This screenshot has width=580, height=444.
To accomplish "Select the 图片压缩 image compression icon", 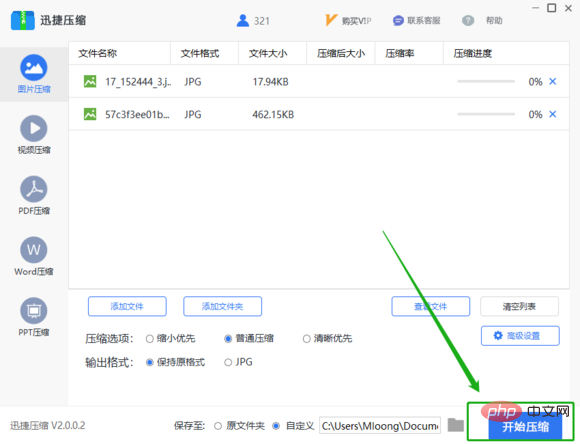I will point(34,68).
